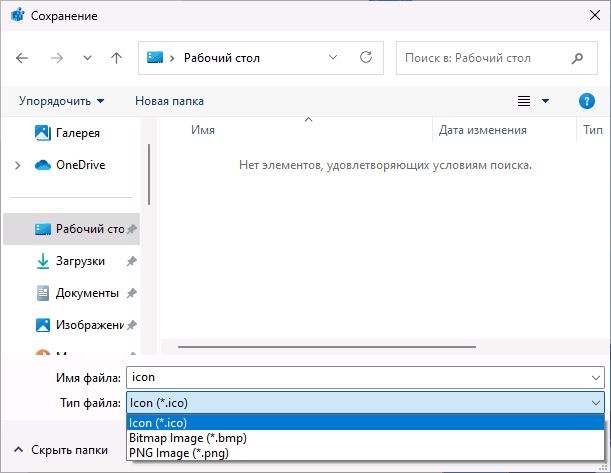Choose PNG Image (*.png) file type

point(366,453)
